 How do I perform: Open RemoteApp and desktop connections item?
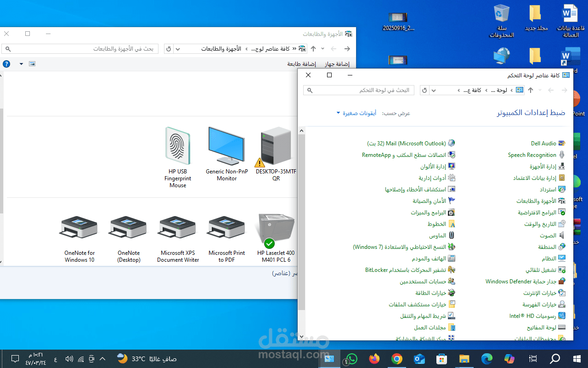(408, 155)
